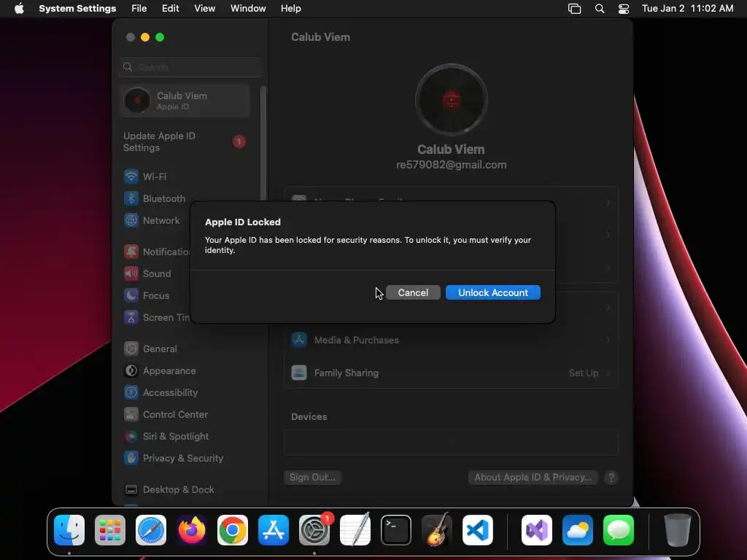Viewport: 747px width, 560px height.
Task: Open About Apple ID & Privacy
Action: [x=533, y=477]
